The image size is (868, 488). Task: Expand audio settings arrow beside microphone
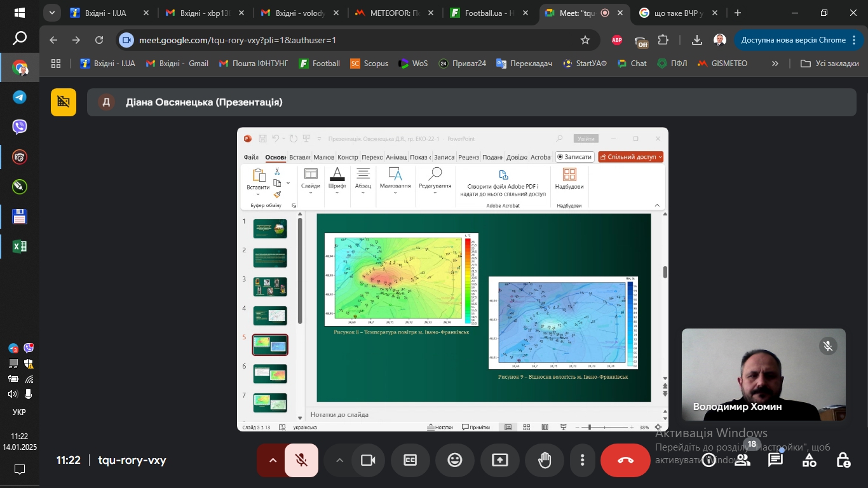pos(273,460)
